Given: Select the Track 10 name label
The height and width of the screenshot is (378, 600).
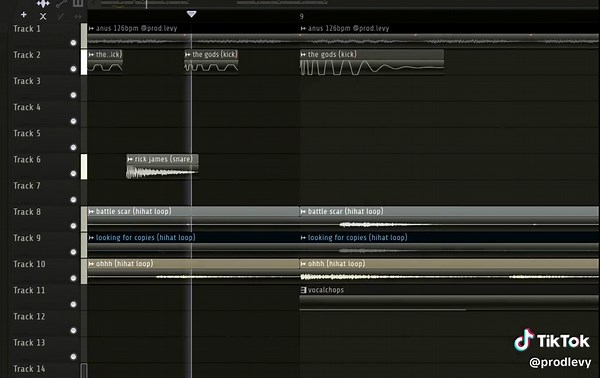Looking at the screenshot, I should 29,264.
